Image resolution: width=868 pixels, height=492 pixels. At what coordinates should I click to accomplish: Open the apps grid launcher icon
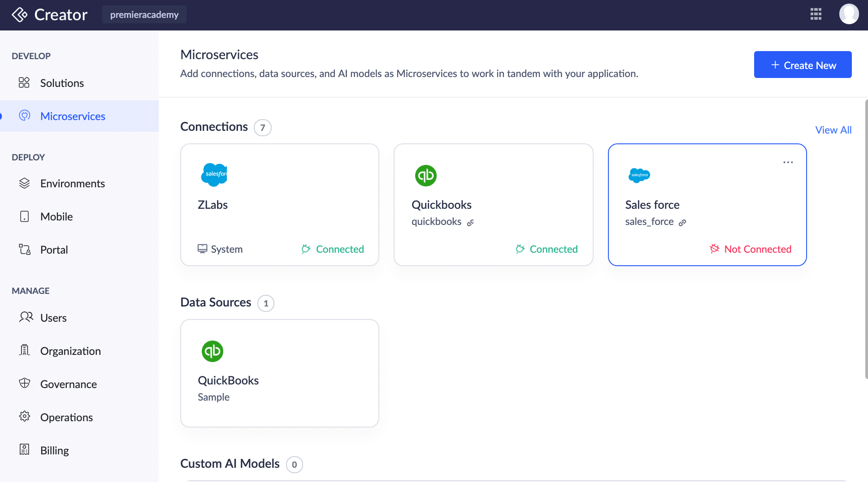816,14
